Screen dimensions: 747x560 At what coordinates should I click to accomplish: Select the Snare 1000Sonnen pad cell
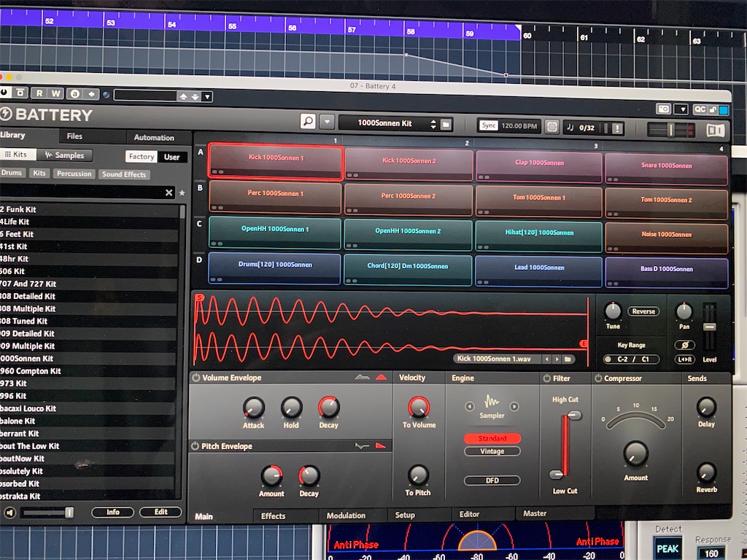666,165
